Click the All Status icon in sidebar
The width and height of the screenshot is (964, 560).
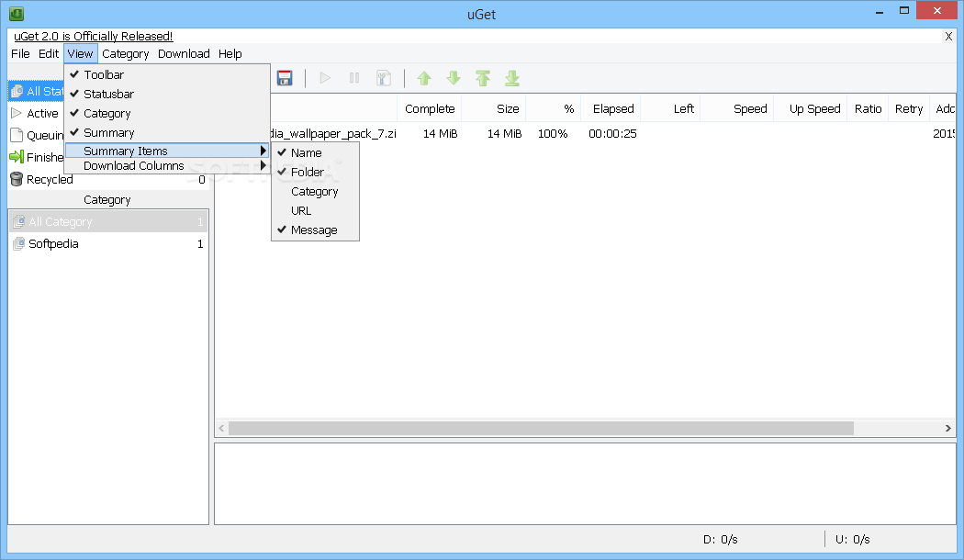coord(17,91)
